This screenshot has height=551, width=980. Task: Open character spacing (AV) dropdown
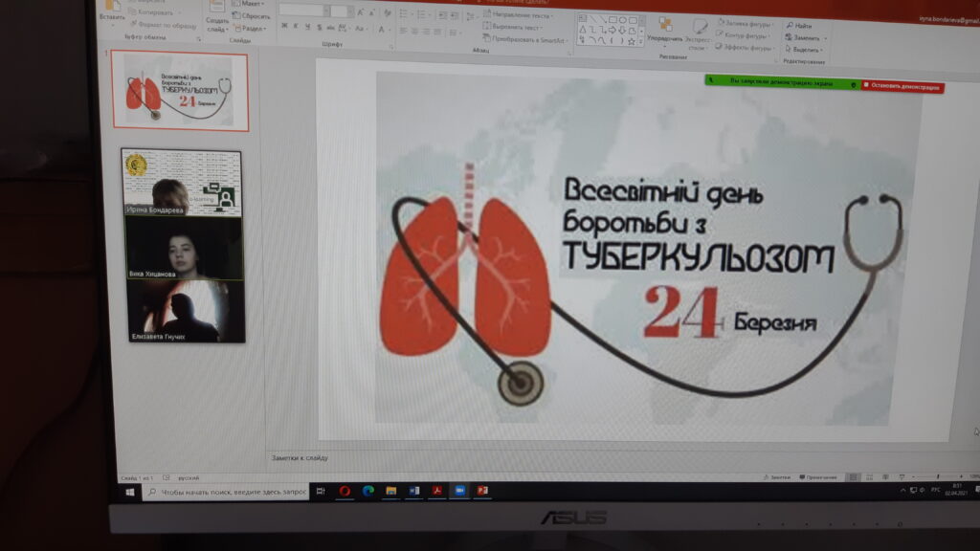point(344,28)
